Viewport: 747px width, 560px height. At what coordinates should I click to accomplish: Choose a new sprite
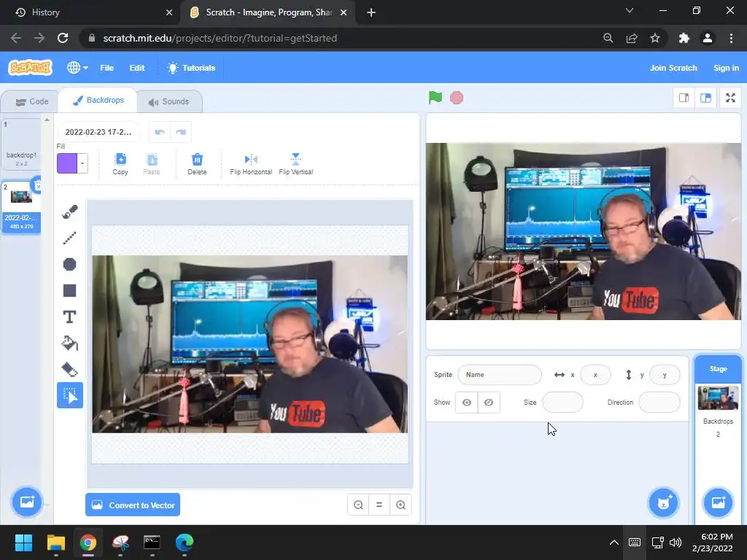coord(664,502)
